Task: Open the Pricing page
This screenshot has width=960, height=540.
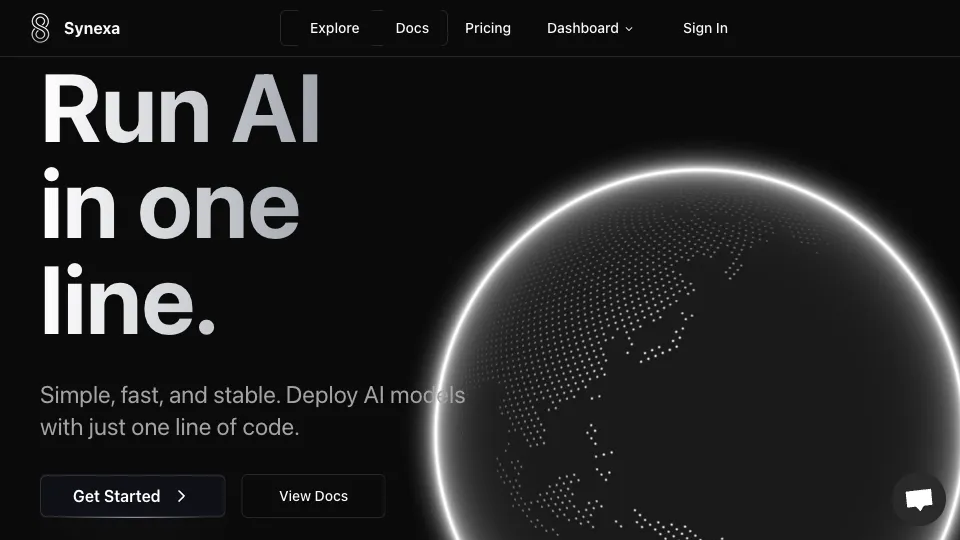Action: (x=487, y=28)
